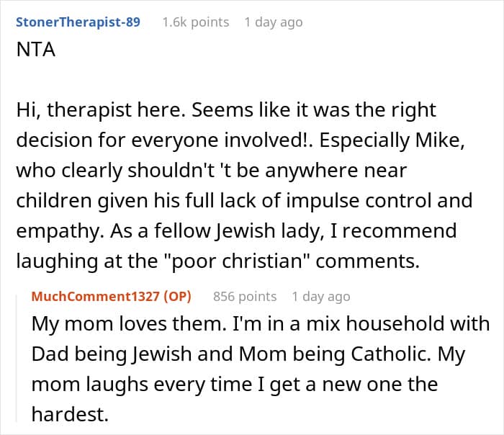Click the 1.6k points score

195,22
